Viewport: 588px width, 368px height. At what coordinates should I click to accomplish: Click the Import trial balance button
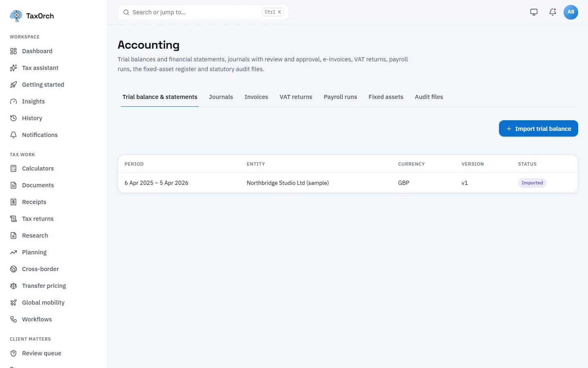pyautogui.click(x=538, y=128)
